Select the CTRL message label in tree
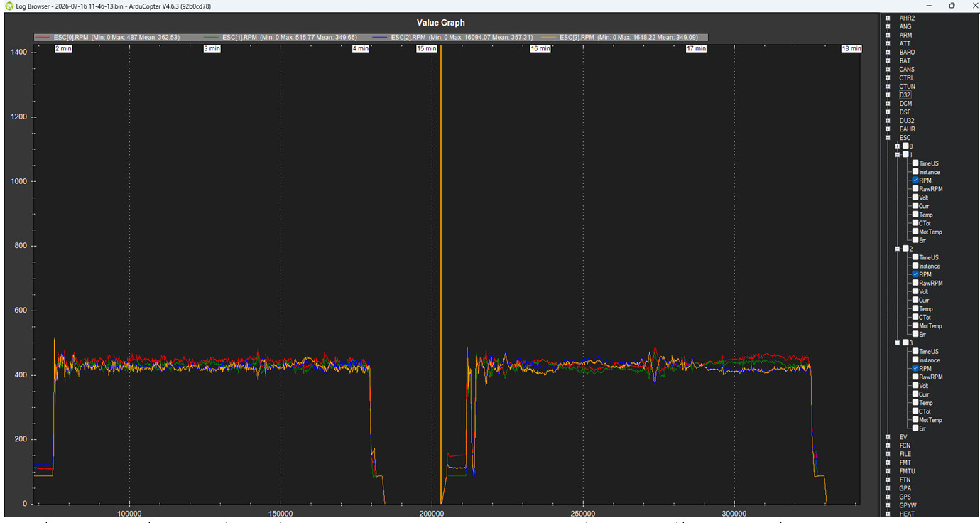 coord(907,77)
